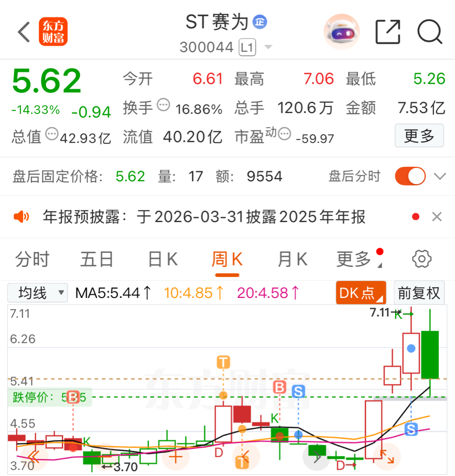Open the 均线 indicator dropdown
The height and width of the screenshot is (476, 455).
click(x=37, y=293)
